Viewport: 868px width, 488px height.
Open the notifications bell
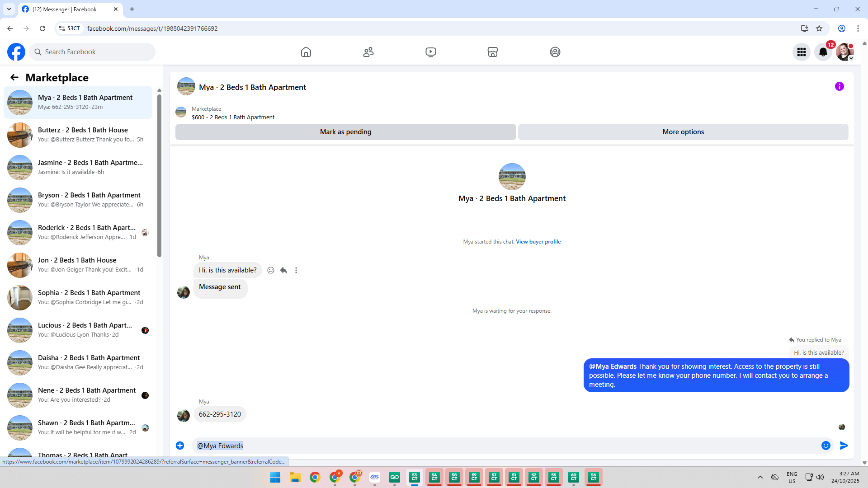pos(823,52)
